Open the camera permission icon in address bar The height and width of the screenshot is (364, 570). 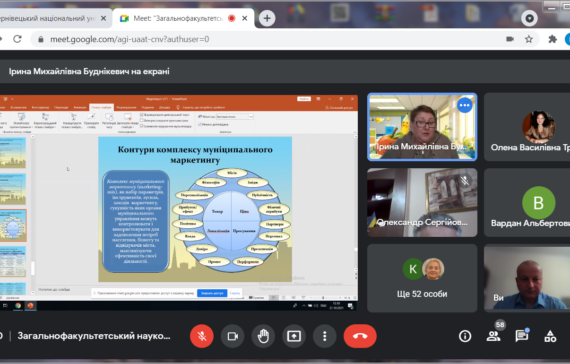point(510,39)
